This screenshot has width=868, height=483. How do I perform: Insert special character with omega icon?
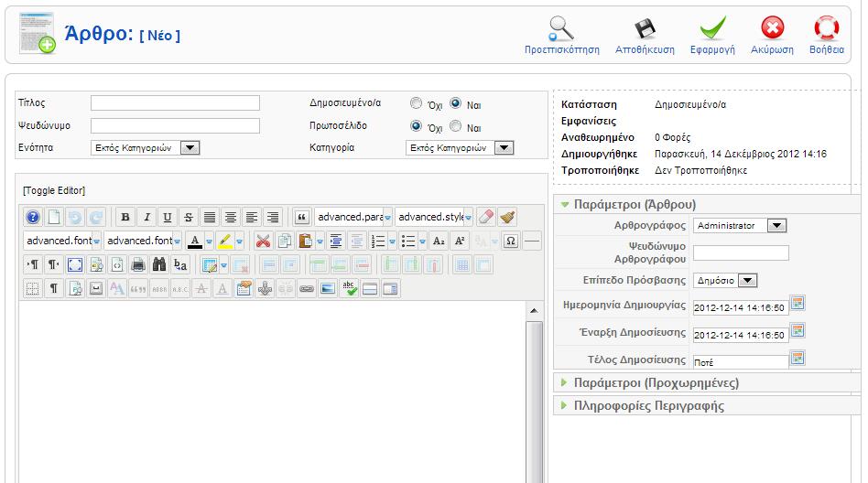511,241
